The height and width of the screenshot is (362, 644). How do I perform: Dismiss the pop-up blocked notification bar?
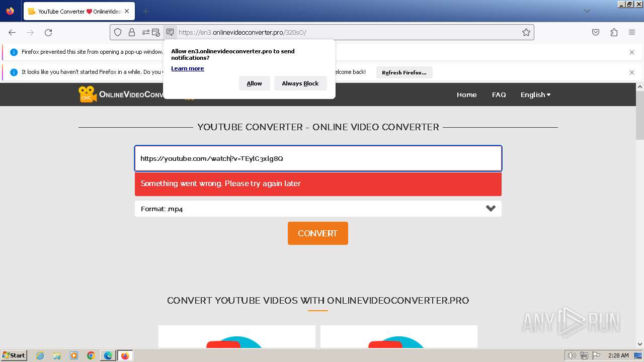coord(632,52)
